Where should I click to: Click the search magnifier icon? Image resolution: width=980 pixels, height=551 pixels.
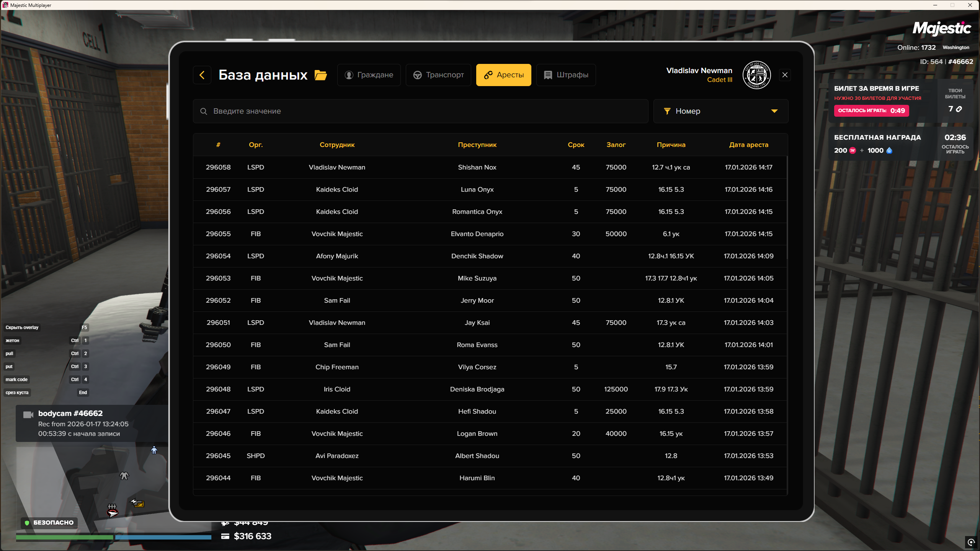(x=204, y=111)
